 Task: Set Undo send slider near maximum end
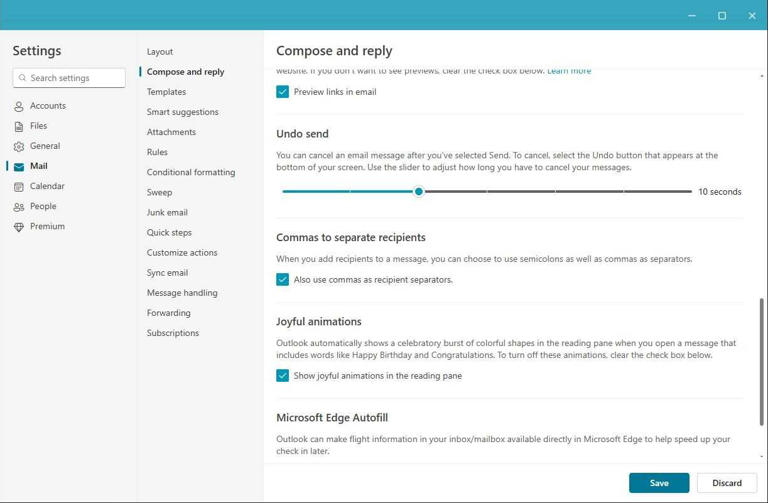(686, 192)
